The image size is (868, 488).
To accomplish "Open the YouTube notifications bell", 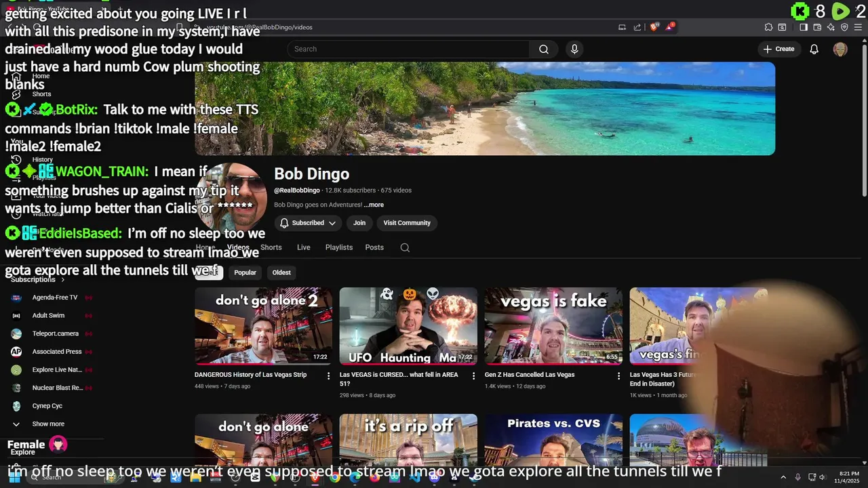I will (x=814, y=49).
